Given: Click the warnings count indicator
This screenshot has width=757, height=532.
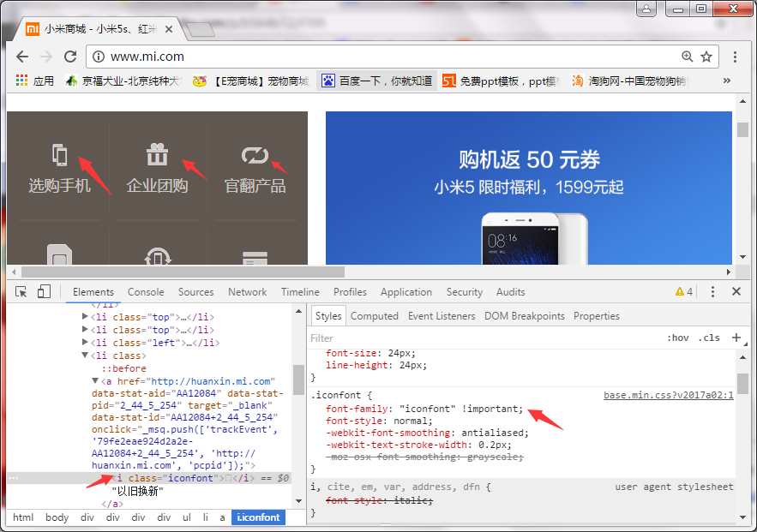Looking at the screenshot, I should pyautogui.click(x=683, y=291).
